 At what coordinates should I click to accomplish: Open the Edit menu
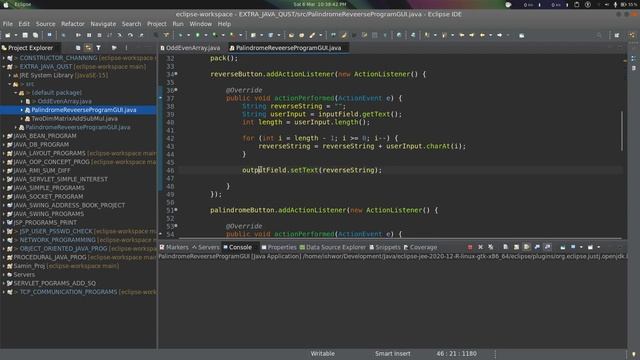pyautogui.click(x=24, y=24)
